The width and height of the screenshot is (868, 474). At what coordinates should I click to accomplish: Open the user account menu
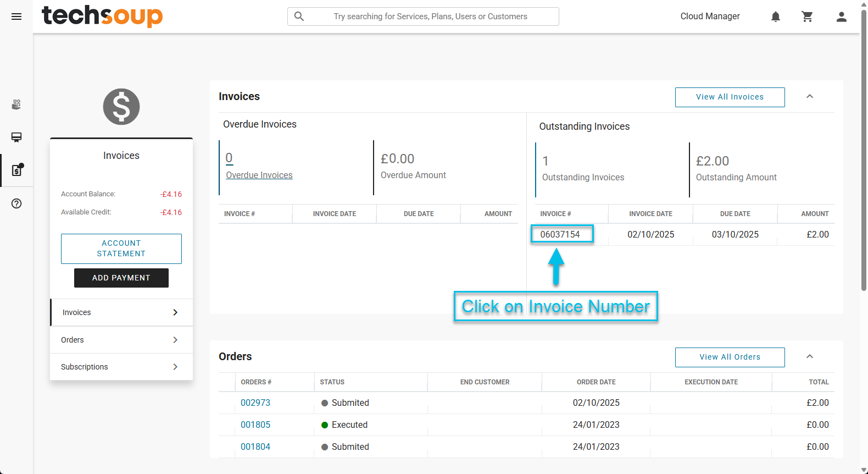coord(842,16)
